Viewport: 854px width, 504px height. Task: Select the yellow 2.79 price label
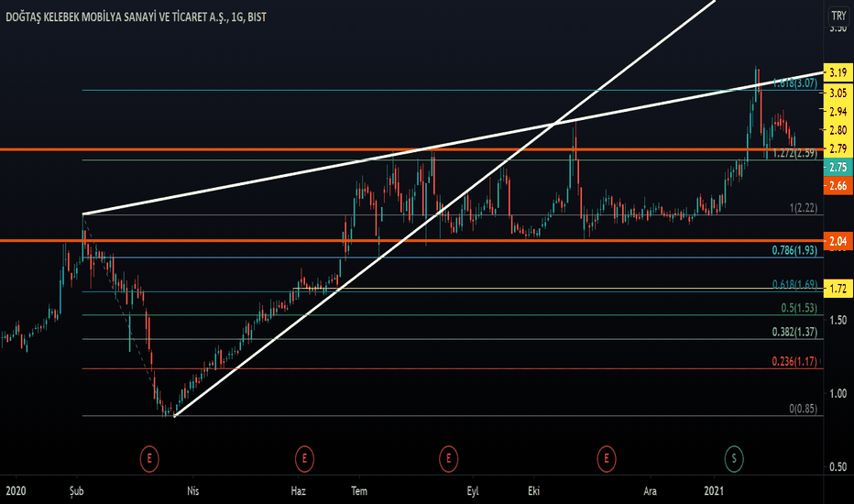pyautogui.click(x=838, y=148)
